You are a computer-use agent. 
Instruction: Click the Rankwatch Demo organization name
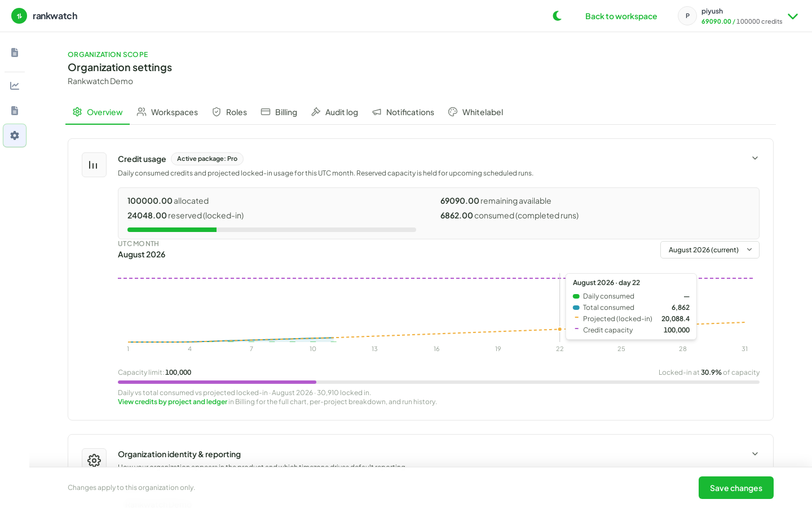click(x=100, y=81)
